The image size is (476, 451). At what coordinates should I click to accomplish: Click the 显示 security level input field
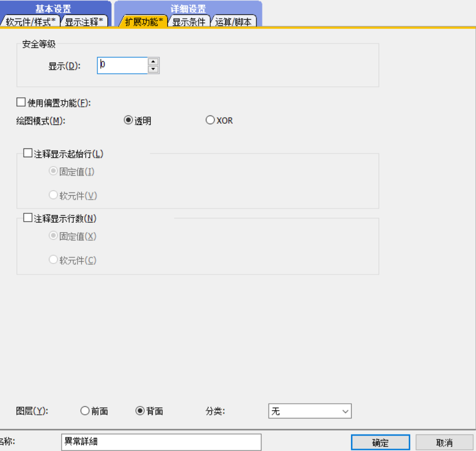[x=122, y=65]
